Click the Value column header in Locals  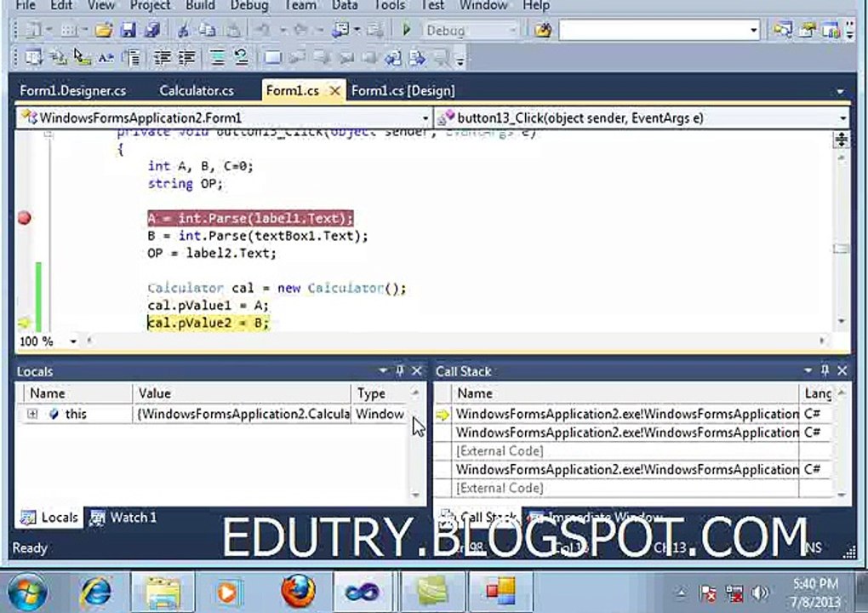click(242, 393)
